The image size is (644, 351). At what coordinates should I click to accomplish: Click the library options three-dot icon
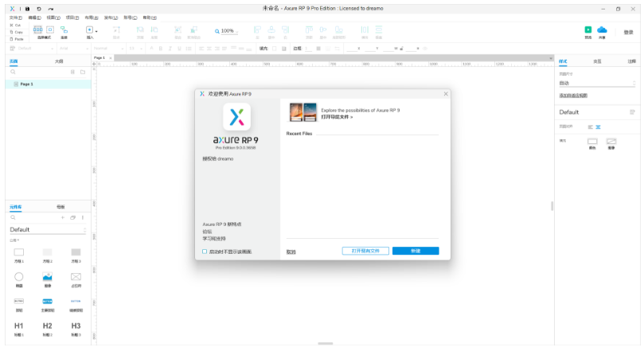click(83, 217)
